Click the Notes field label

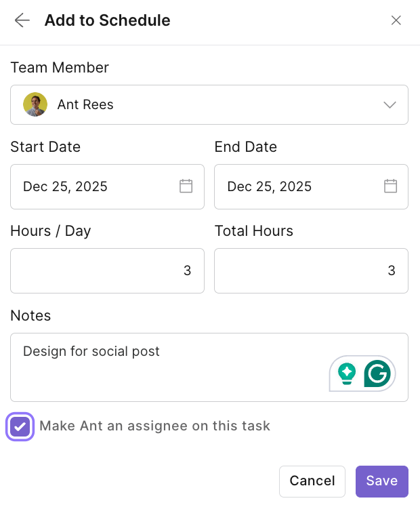(x=30, y=315)
